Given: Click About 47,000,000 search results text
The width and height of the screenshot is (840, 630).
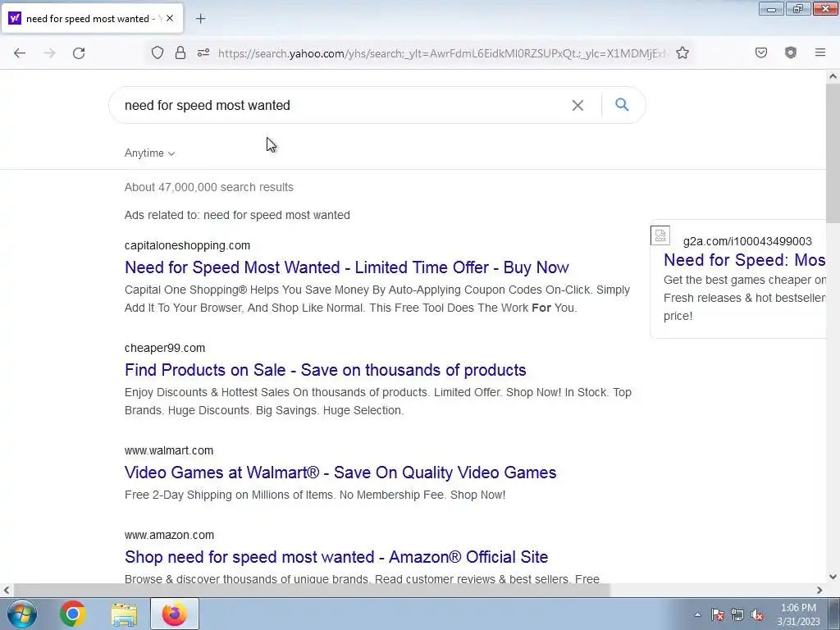Looking at the screenshot, I should (x=209, y=188).
